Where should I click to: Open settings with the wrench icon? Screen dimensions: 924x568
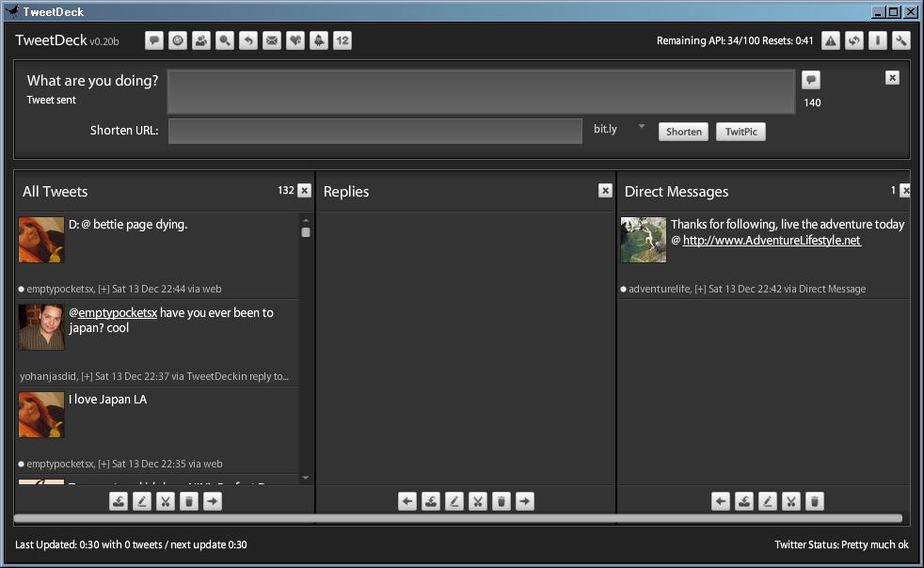(901, 40)
